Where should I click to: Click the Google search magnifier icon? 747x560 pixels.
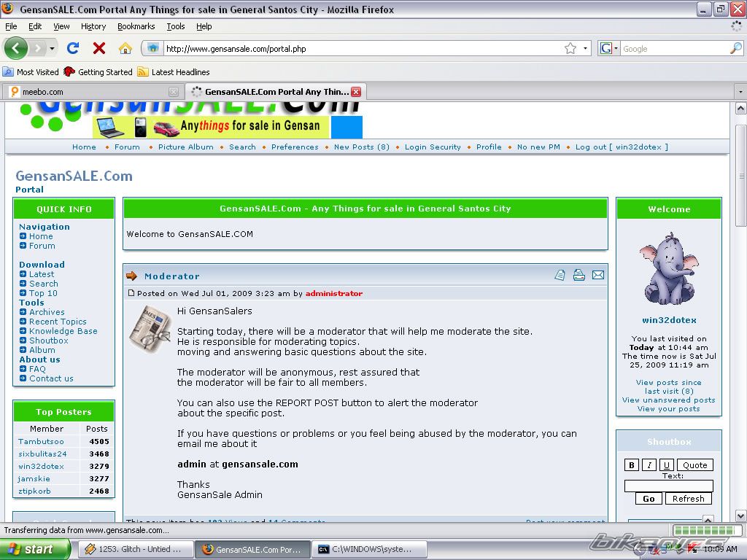(x=736, y=48)
